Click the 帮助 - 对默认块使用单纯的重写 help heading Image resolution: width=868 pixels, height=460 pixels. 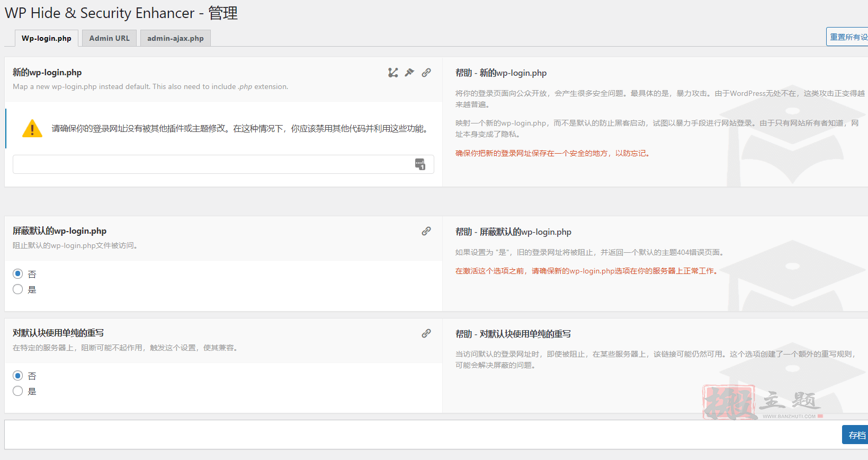[x=513, y=334]
